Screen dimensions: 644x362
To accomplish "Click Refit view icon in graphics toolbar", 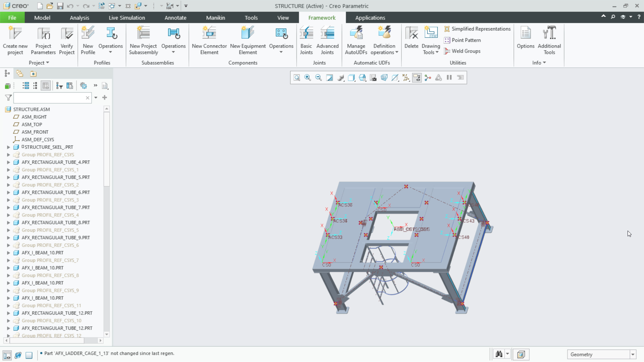I will tap(297, 78).
